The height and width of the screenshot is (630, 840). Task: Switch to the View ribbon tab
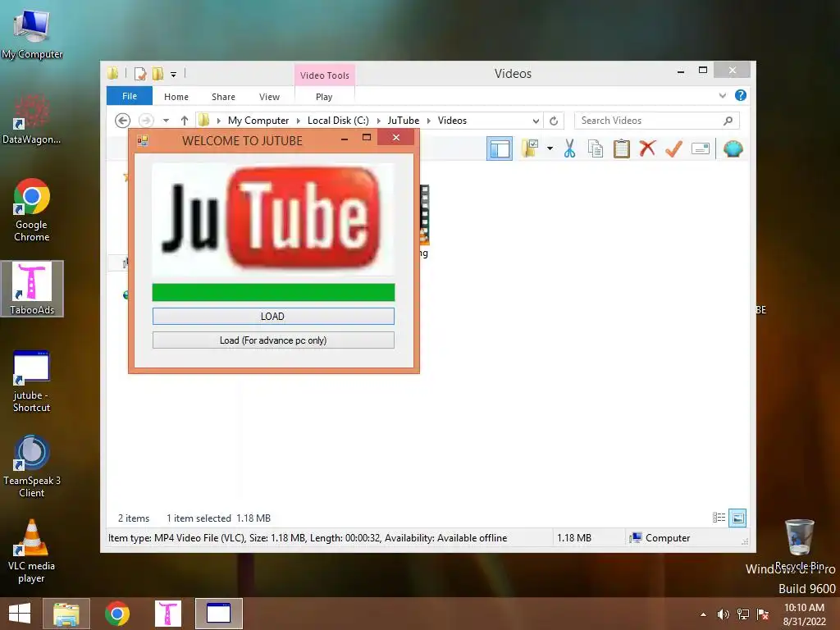coord(269,97)
